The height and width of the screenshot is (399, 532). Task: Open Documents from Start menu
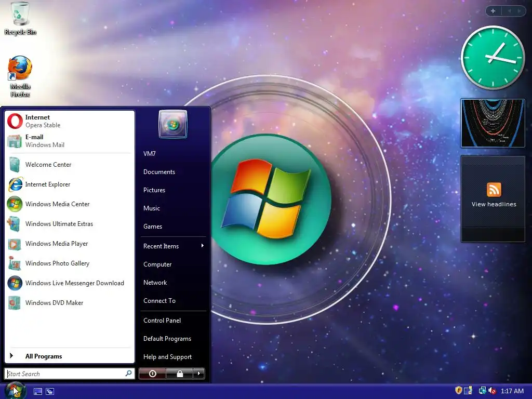(173, 171)
